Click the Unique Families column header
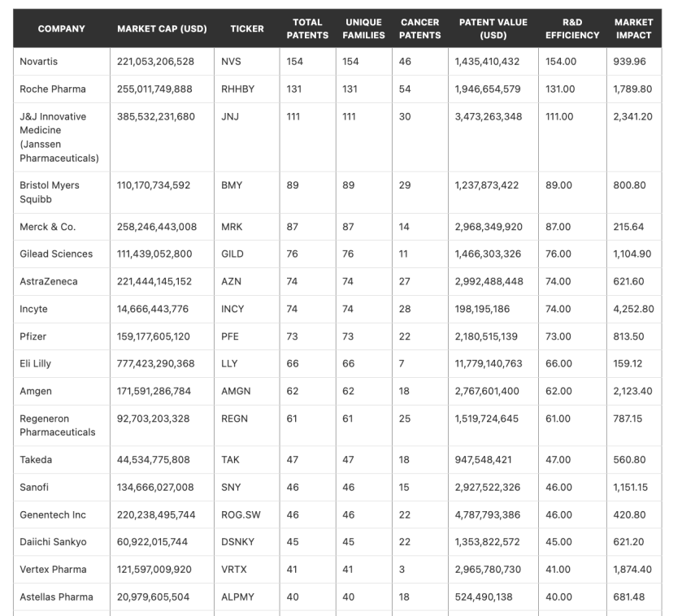This screenshot has width=682, height=616. click(x=363, y=28)
